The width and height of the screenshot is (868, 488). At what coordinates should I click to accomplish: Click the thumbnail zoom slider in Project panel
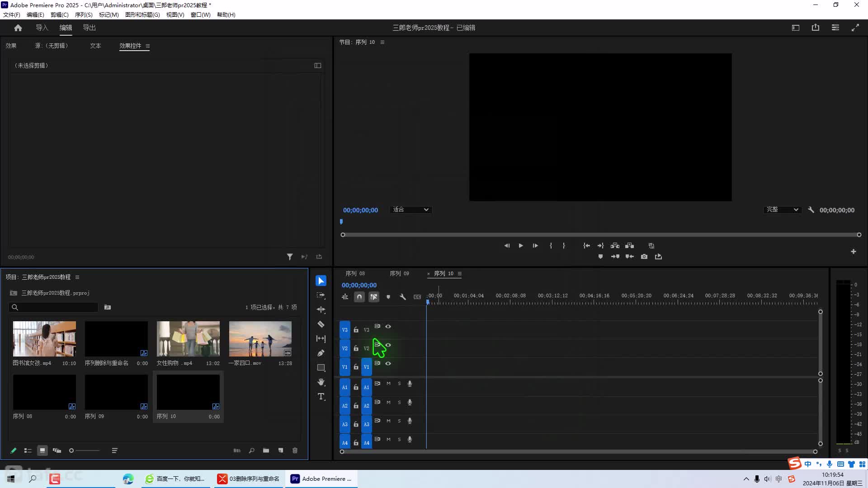point(85,450)
